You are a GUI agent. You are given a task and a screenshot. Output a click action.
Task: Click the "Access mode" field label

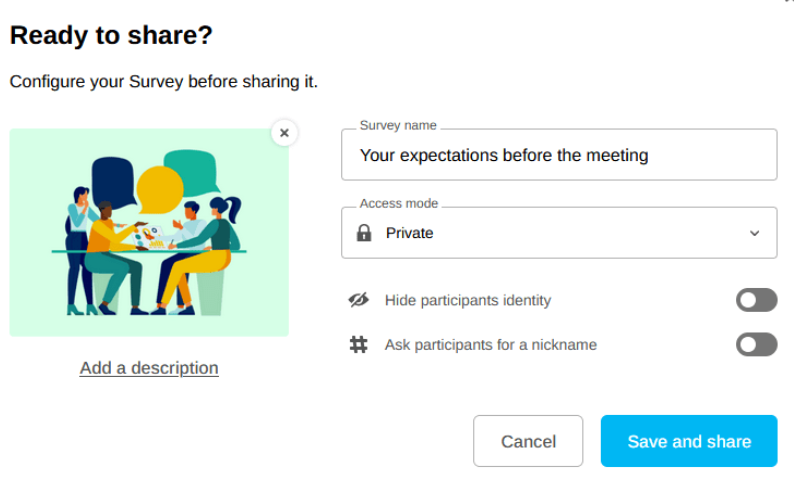(399, 203)
